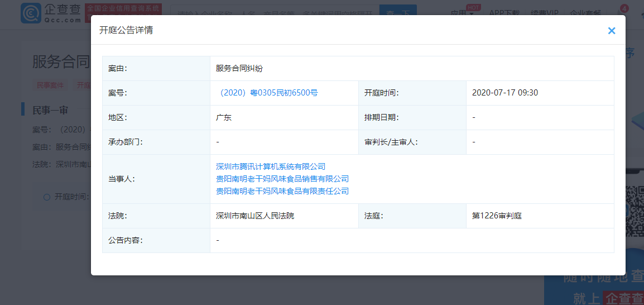Open the notification badge icon in header
Screen dimensions: 644x305
pos(624,8)
